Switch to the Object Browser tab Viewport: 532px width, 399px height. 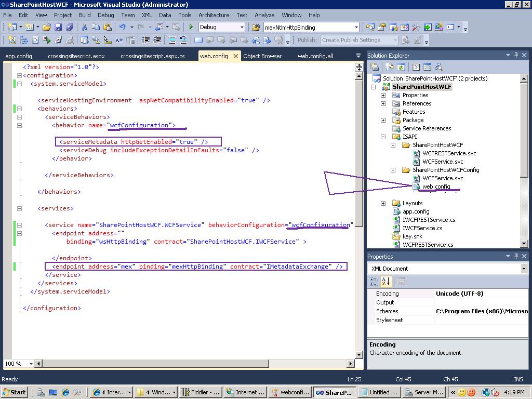(x=262, y=56)
